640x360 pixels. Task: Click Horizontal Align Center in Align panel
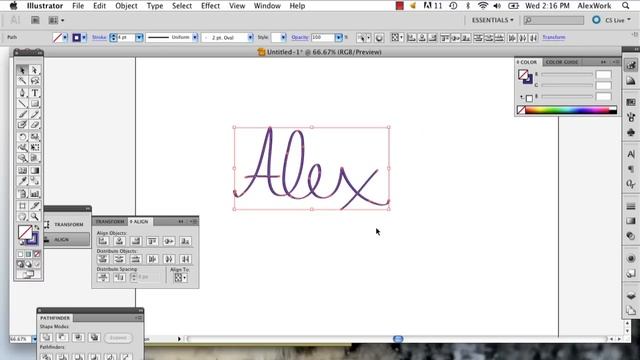point(119,241)
